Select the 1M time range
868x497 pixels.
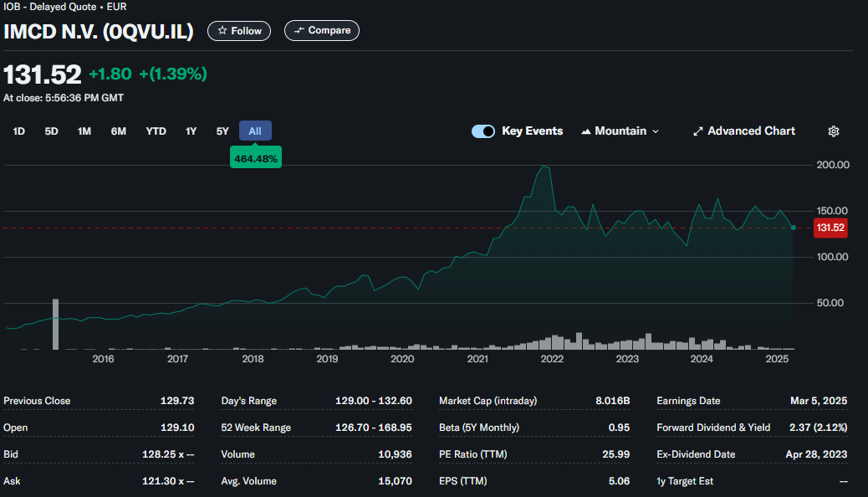point(84,131)
